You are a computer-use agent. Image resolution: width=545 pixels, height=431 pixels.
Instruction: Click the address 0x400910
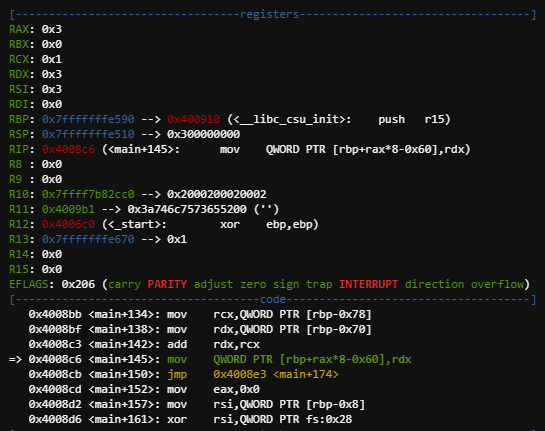[194, 119]
